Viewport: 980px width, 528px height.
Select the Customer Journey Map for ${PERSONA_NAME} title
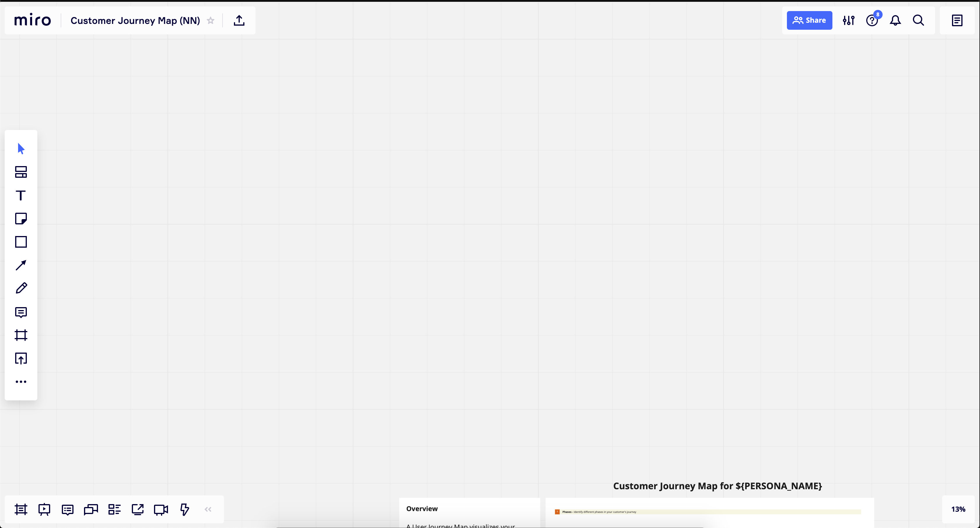click(x=717, y=486)
